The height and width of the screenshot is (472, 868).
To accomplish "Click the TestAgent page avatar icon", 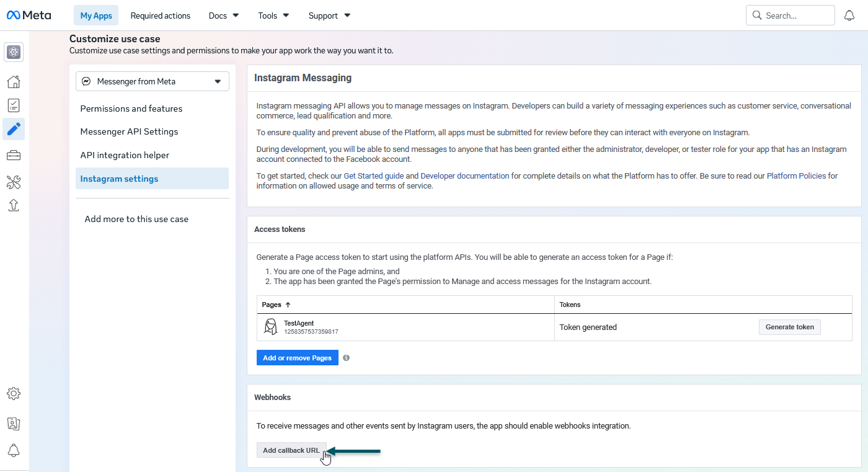I will [x=270, y=327].
